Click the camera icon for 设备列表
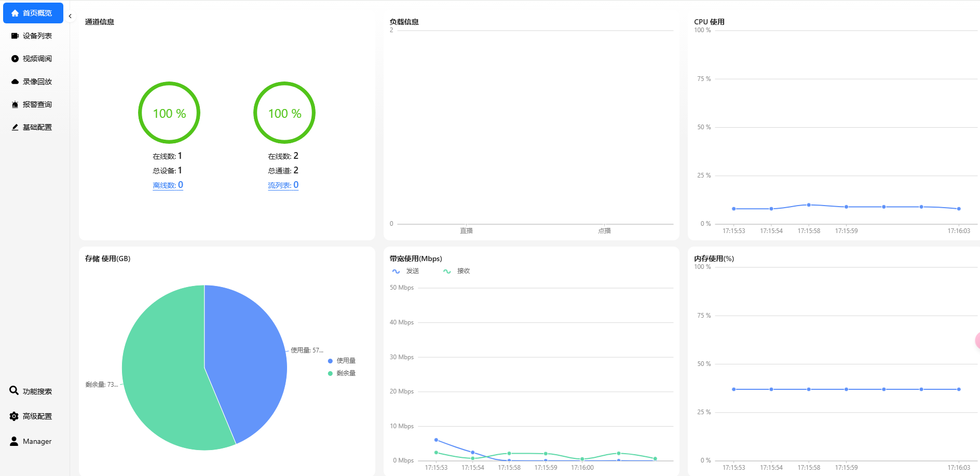Screen dimensions: 980x476 (x=15, y=36)
